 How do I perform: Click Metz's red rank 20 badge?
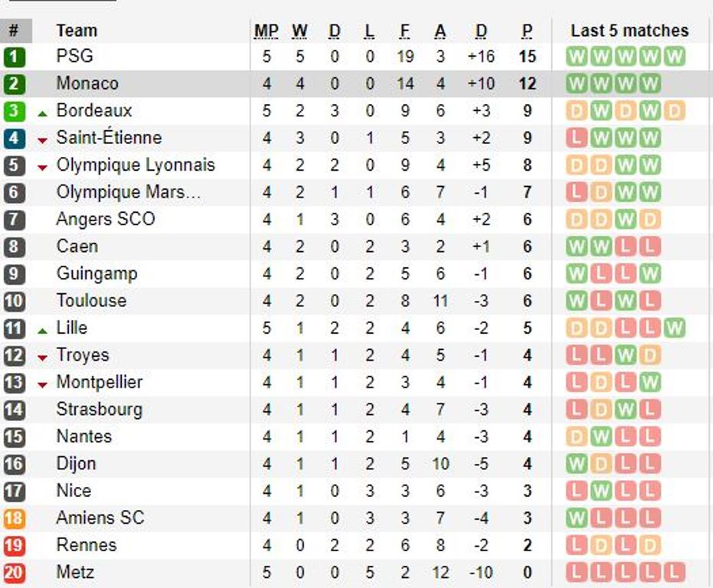15,573
